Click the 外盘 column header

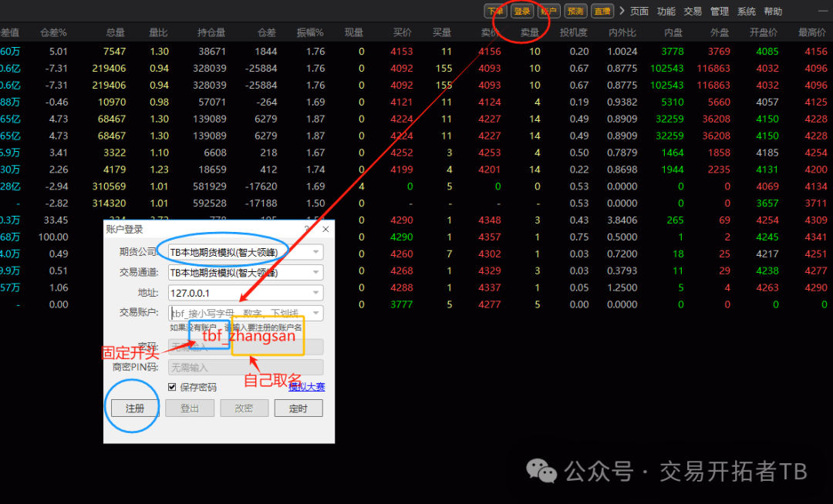click(720, 32)
